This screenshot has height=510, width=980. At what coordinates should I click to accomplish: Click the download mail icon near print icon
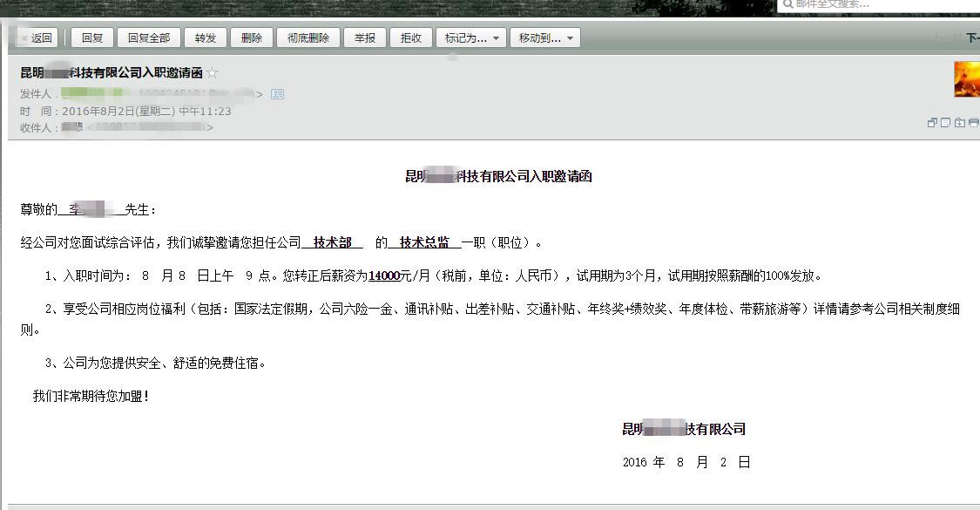tap(957, 123)
